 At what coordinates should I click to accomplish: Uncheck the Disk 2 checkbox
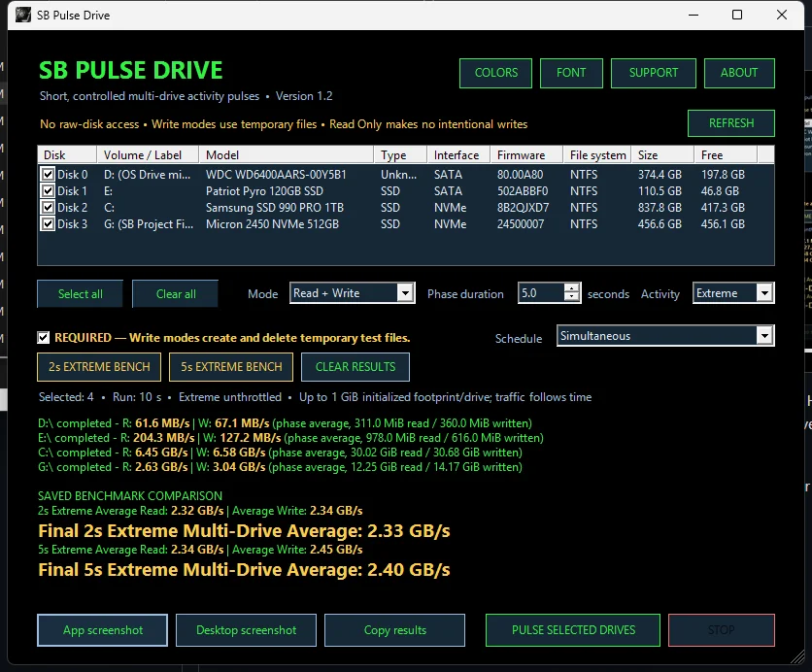click(x=48, y=208)
